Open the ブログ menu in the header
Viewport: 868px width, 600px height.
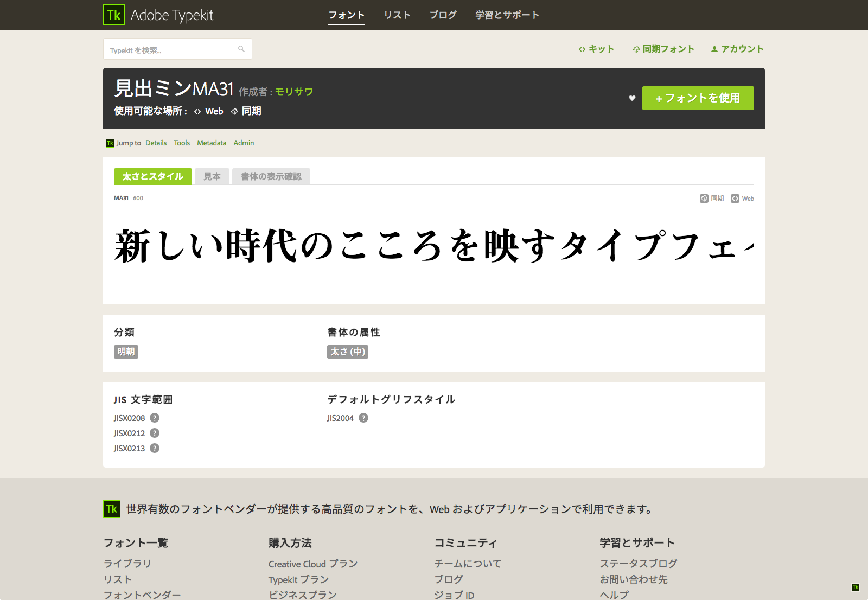442,15
